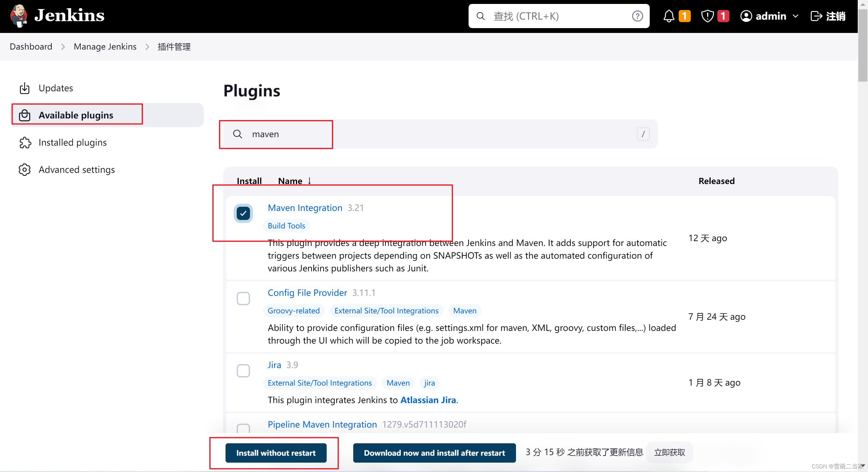Click the 立即获取 check now button
The height and width of the screenshot is (472, 868).
(x=669, y=452)
